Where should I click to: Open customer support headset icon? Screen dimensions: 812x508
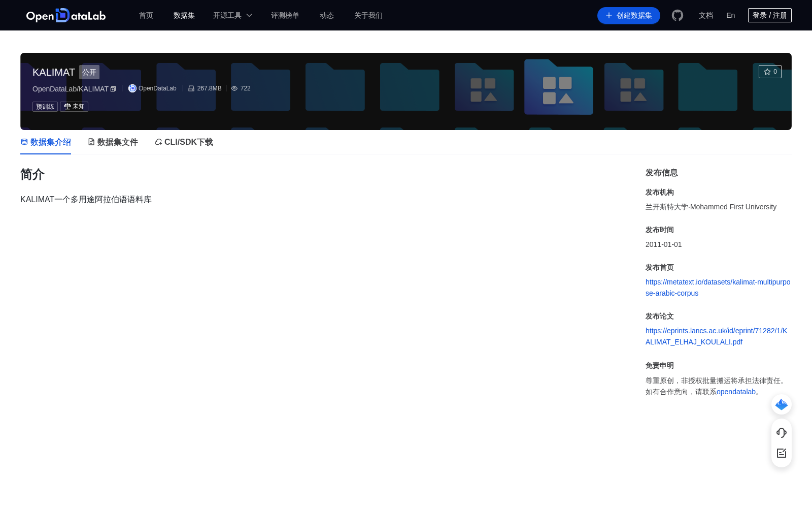pos(782,432)
